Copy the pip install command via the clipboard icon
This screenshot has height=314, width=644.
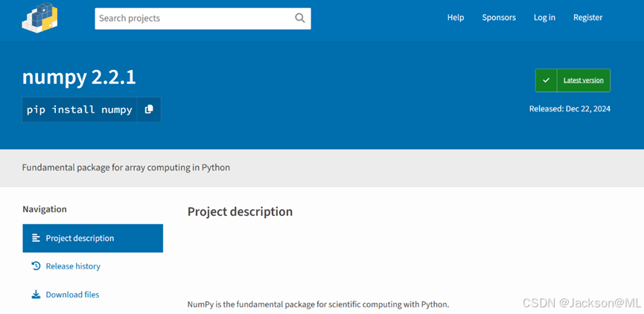(149, 109)
